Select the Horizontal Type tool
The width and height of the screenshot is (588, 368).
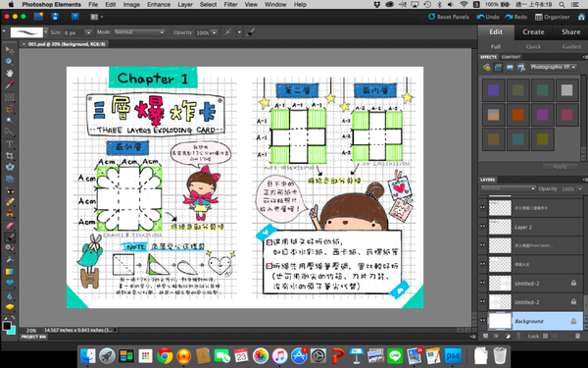10,144
